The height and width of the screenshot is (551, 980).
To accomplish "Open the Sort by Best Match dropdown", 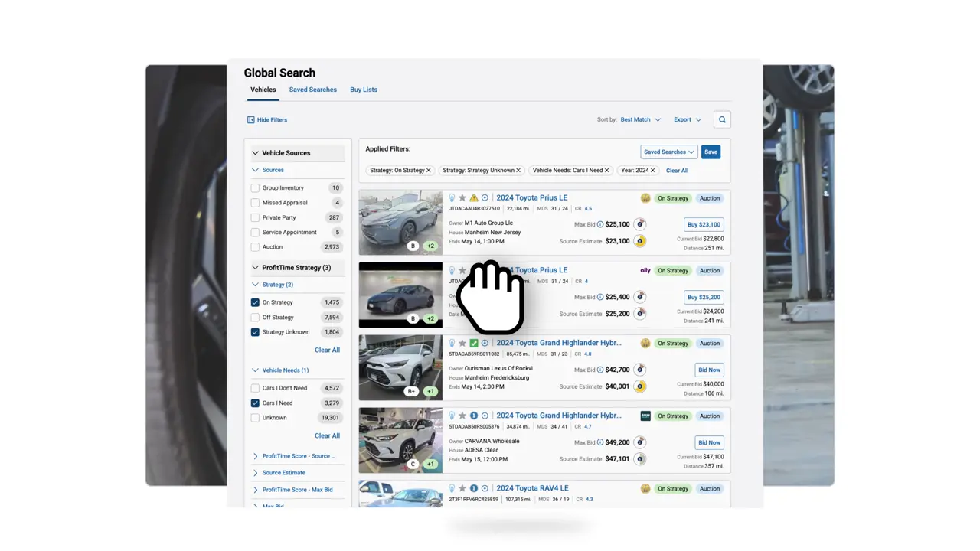I will [x=640, y=120].
